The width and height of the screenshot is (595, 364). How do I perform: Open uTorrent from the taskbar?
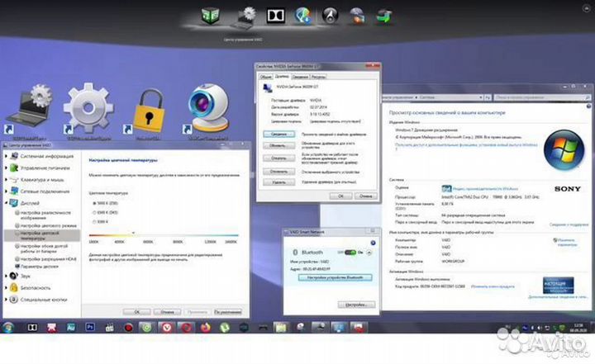(225, 327)
